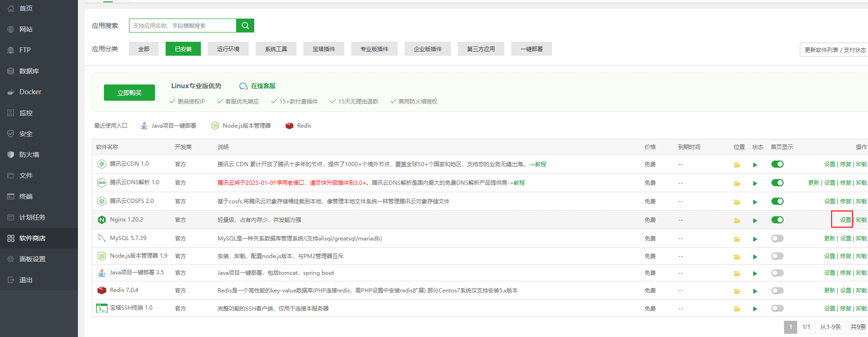Open folder location for MySQL row
868x337 pixels.
[737, 239]
